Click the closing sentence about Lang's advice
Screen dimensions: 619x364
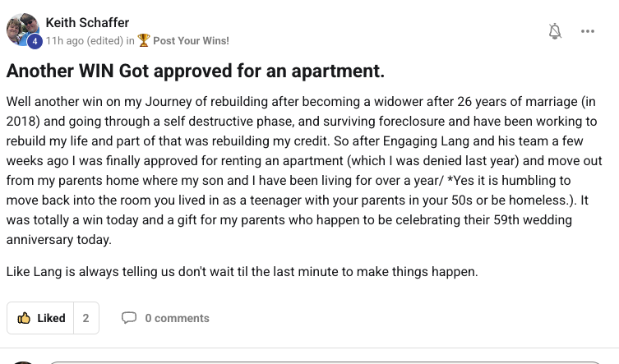click(x=242, y=270)
